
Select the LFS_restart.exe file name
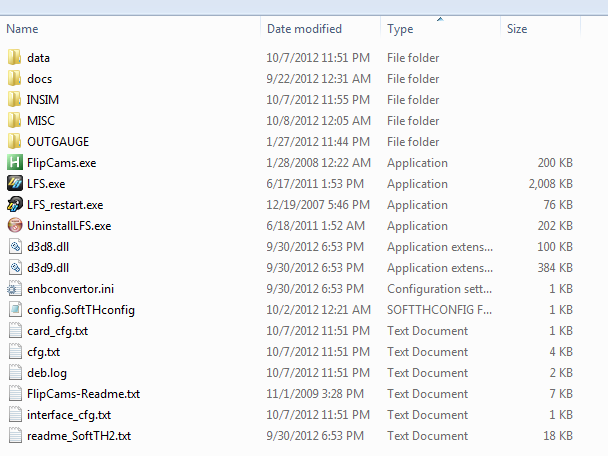[x=65, y=205]
